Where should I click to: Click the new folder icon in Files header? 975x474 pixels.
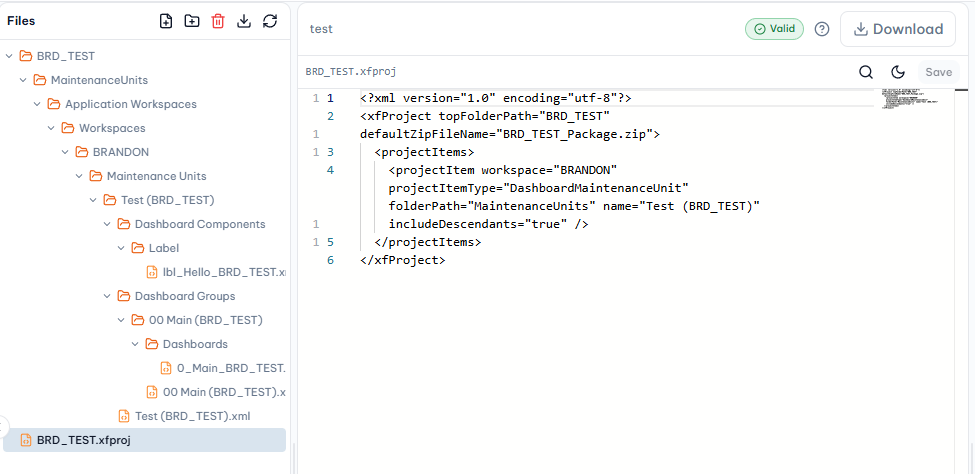coord(192,21)
